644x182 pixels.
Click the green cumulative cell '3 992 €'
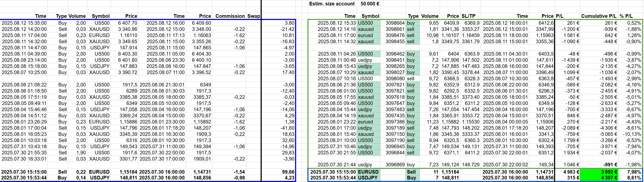(x=599, y=172)
